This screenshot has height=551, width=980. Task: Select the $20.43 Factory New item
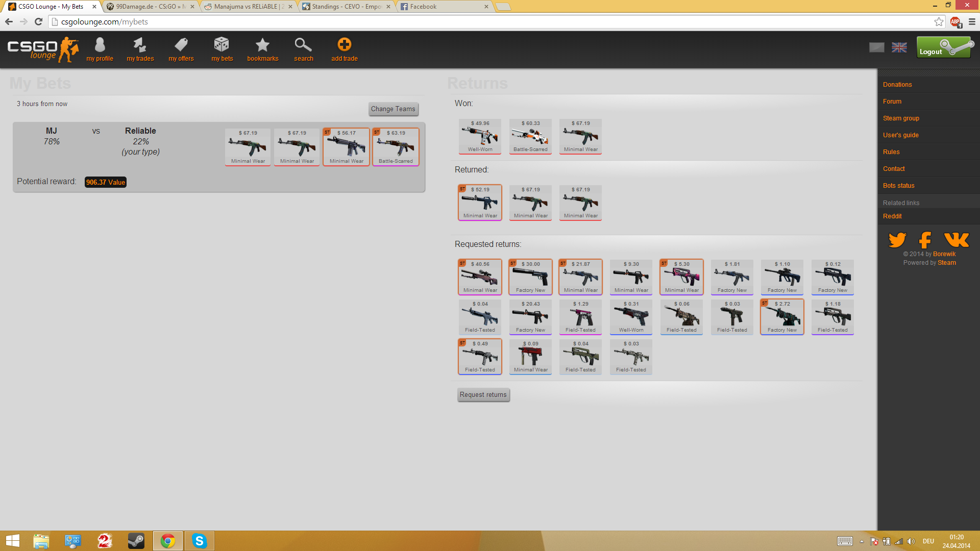click(x=530, y=317)
